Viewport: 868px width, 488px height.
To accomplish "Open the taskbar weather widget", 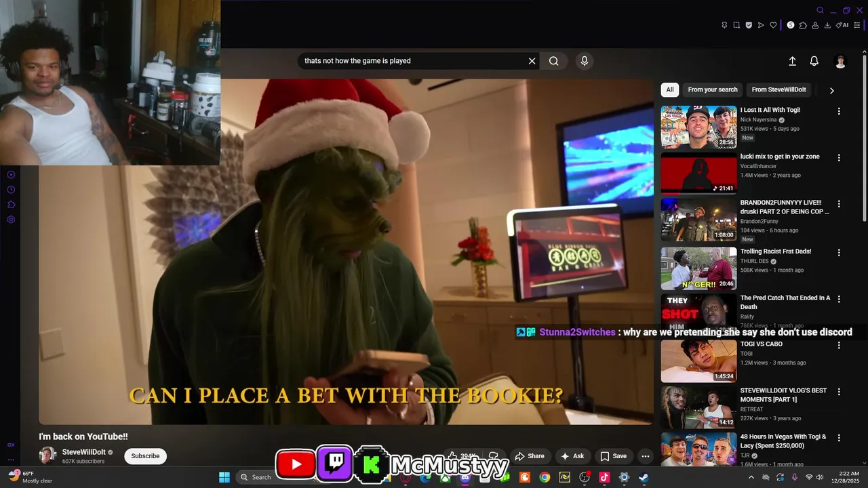I will point(31,477).
